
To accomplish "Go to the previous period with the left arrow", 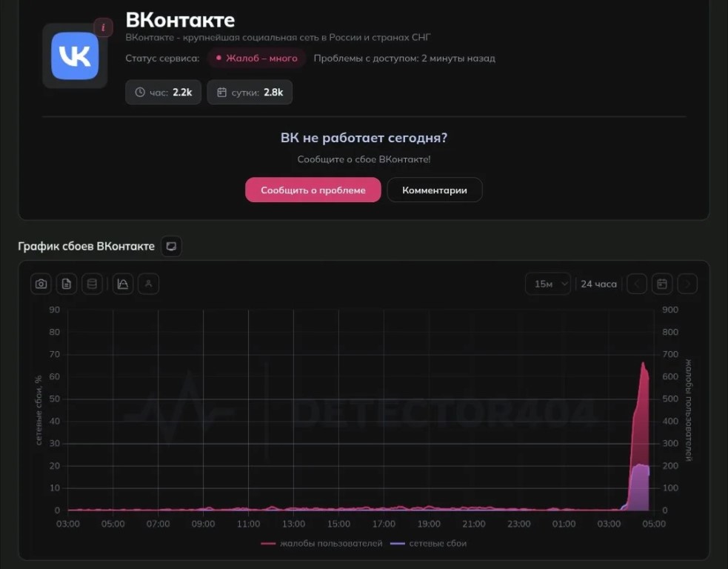I will coord(636,284).
